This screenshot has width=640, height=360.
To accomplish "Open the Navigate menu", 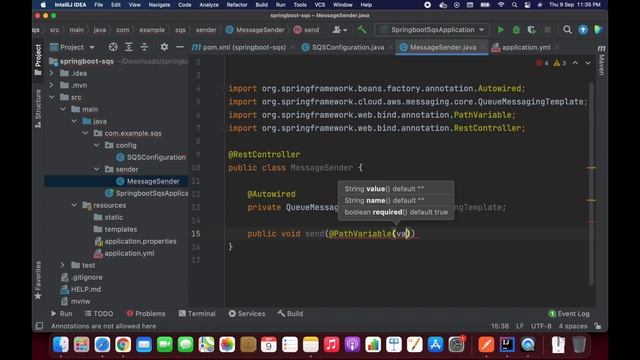I will coord(159,5).
